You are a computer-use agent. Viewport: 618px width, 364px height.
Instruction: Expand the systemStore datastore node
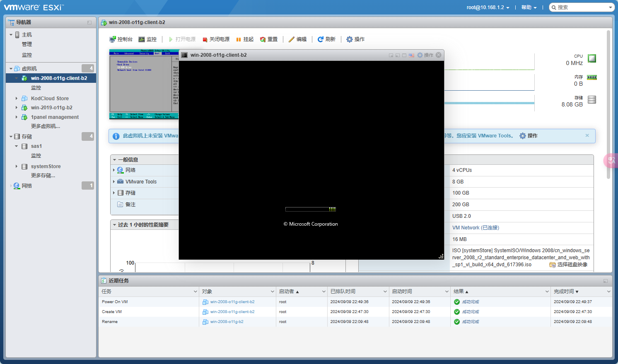point(17,166)
